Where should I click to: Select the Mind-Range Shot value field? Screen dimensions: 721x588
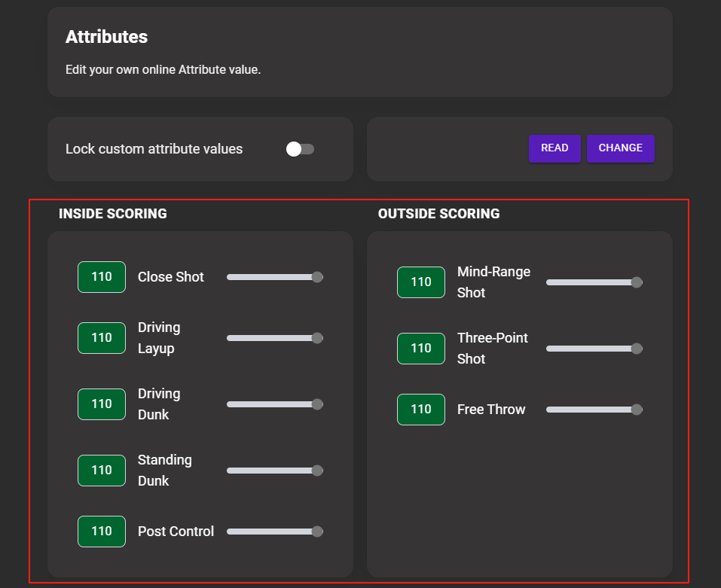[420, 282]
